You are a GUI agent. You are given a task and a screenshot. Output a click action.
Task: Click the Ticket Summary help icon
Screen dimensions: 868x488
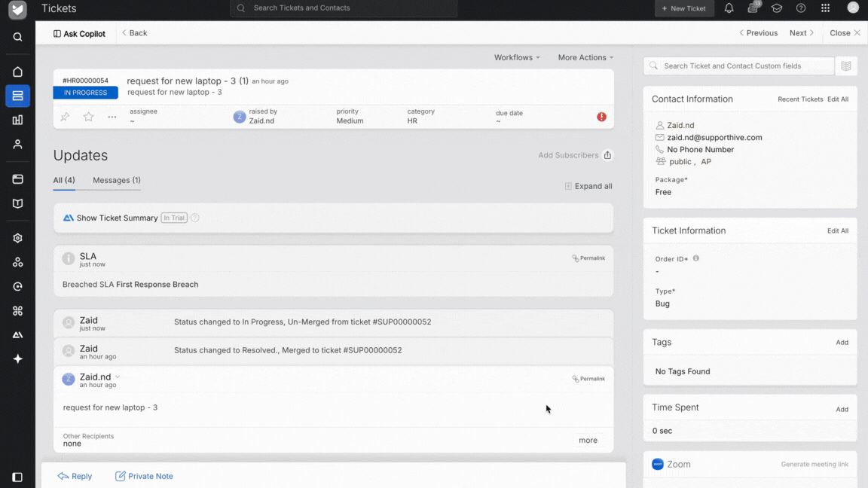[x=195, y=218]
